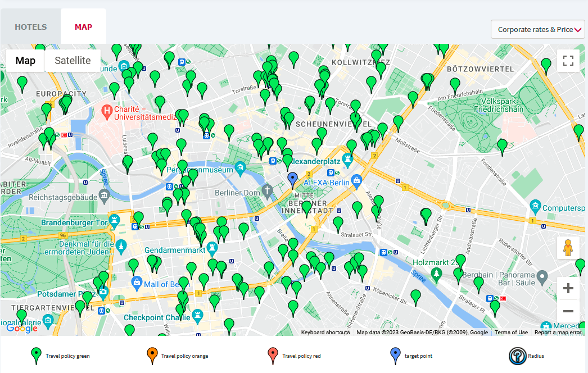This screenshot has height=373, width=588.
Task: Zoom in with the plus button
Action: pyautogui.click(x=568, y=288)
